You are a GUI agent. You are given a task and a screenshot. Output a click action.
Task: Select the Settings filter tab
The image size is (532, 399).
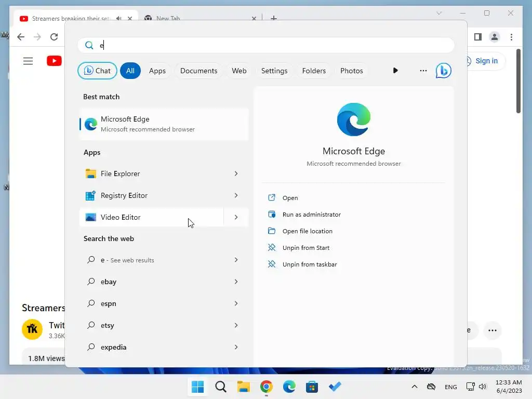point(274,71)
